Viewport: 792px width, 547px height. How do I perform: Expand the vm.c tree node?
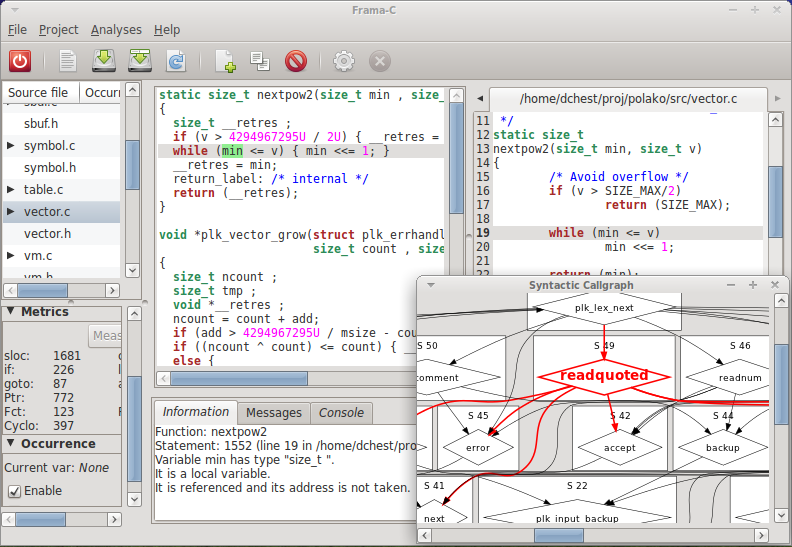click(x=11, y=256)
